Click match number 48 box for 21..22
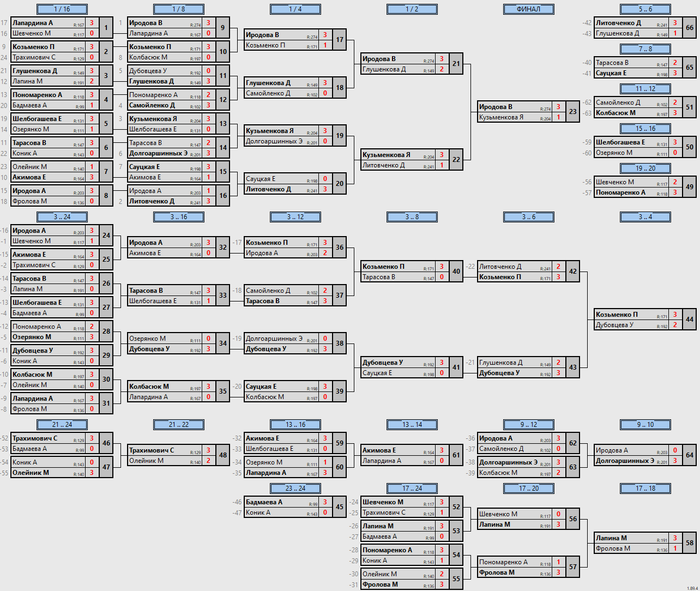This screenshot has height=591, width=700. pyautogui.click(x=222, y=455)
